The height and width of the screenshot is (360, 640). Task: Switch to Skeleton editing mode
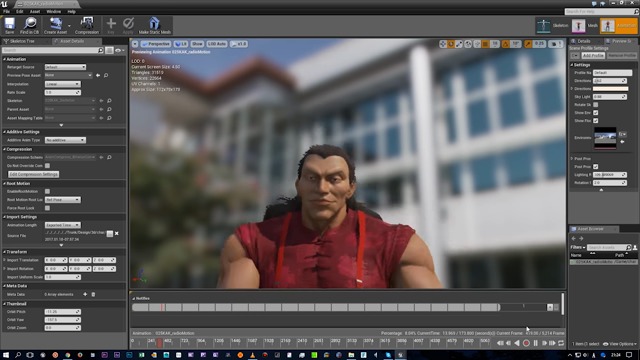click(x=552, y=26)
